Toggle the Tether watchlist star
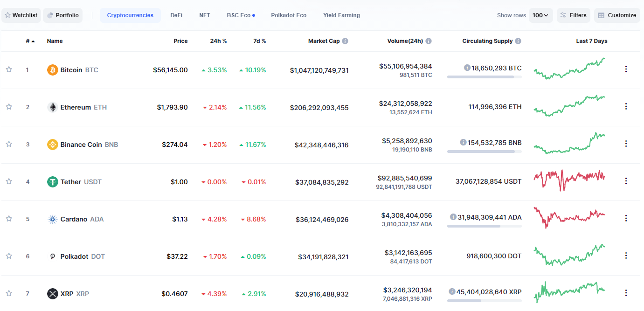Screen dimensions: 644x311 point(9,181)
